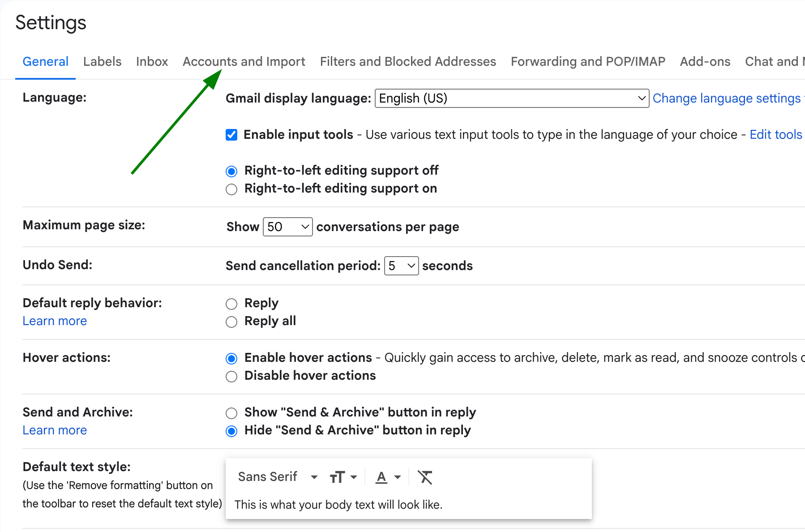The height and width of the screenshot is (532, 805).
Task: Open the send cancellation period dropdown
Action: point(401,266)
